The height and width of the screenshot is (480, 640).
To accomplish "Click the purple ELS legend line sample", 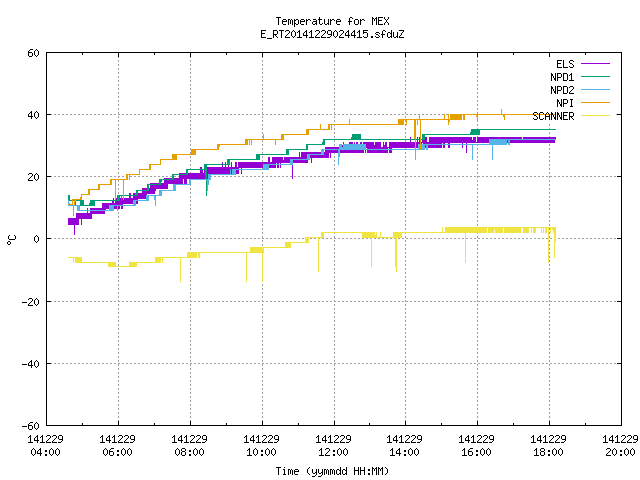I will 595,64.
